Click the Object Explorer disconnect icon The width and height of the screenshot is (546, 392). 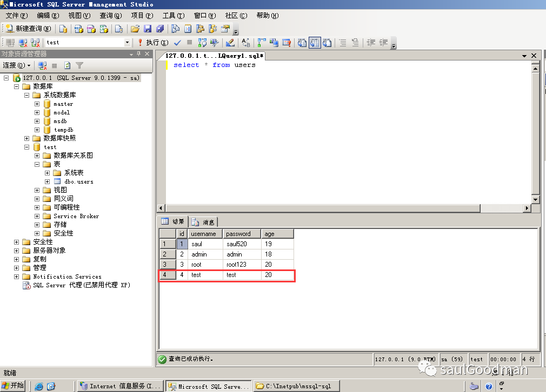click(x=43, y=65)
